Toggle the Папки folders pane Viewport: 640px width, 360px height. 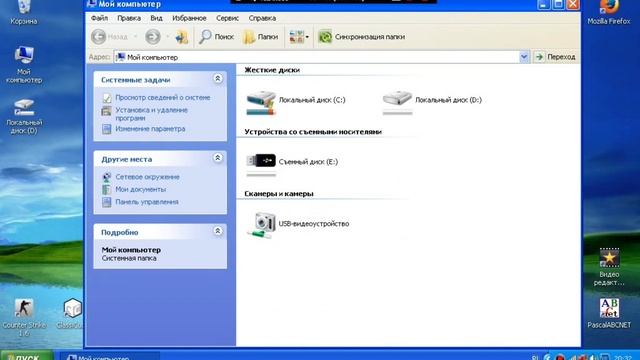tap(261, 37)
